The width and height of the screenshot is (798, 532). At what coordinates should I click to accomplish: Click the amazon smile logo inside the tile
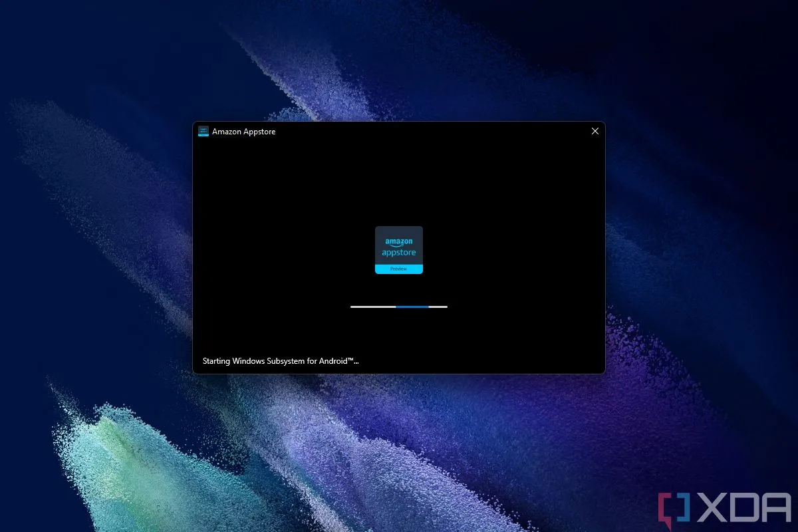pos(399,241)
